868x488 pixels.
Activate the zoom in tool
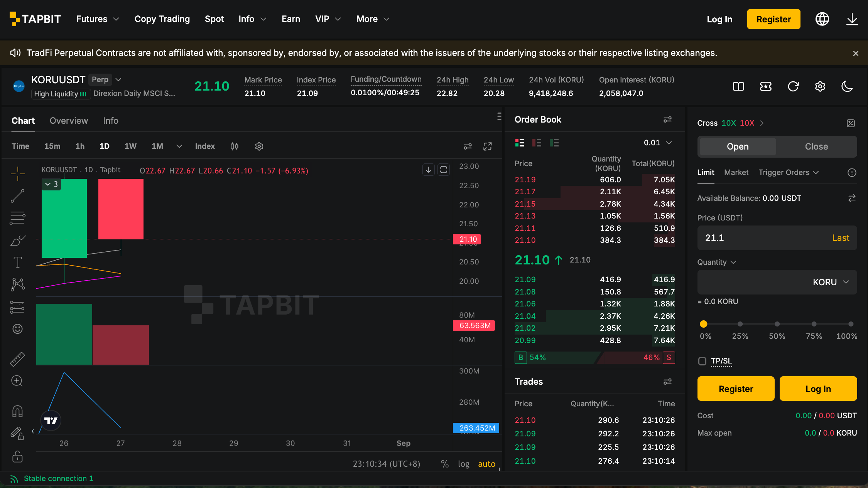pyautogui.click(x=18, y=381)
